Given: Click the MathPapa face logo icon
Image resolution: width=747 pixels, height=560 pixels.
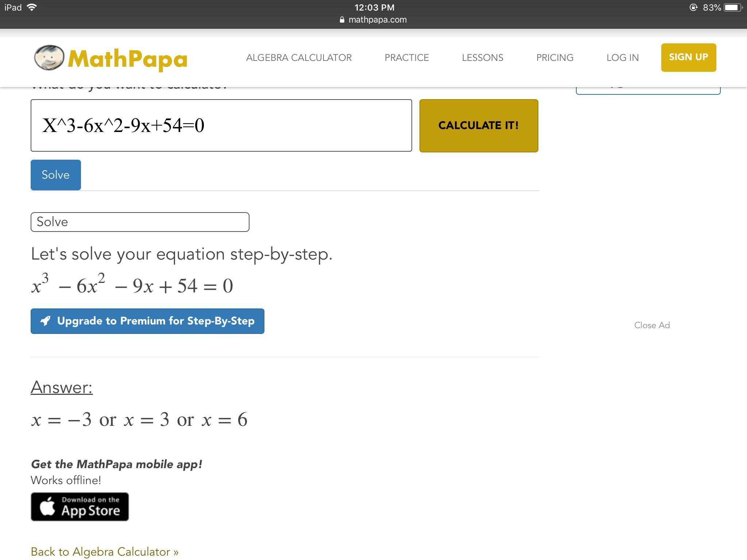Looking at the screenshot, I should [x=49, y=58].
